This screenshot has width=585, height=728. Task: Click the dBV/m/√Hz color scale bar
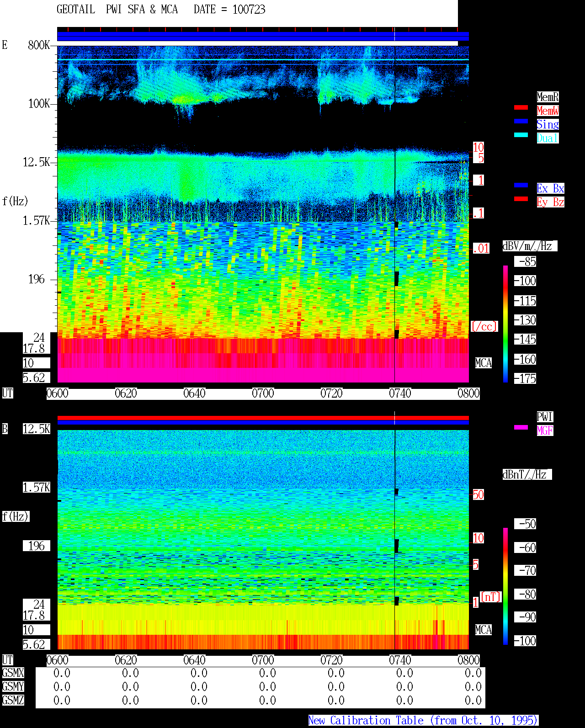(505, 324)
